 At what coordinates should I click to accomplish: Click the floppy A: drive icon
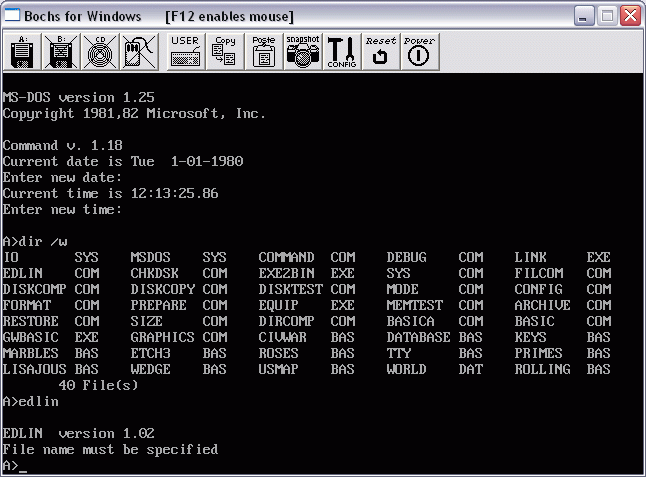point(24,51)
